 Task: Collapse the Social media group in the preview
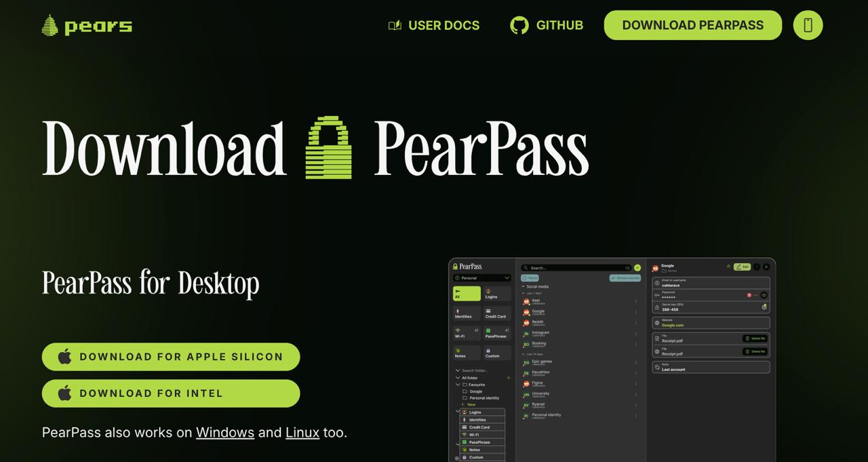coord(524,286)
